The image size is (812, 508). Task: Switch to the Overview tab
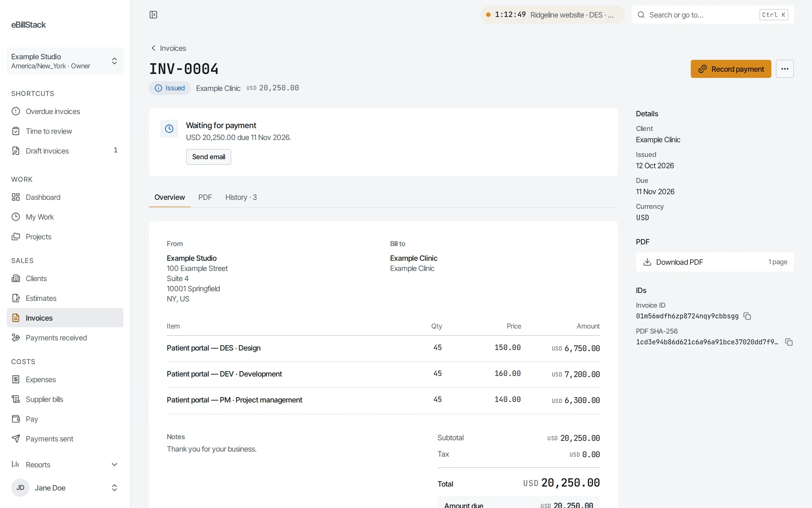[169, 197]
